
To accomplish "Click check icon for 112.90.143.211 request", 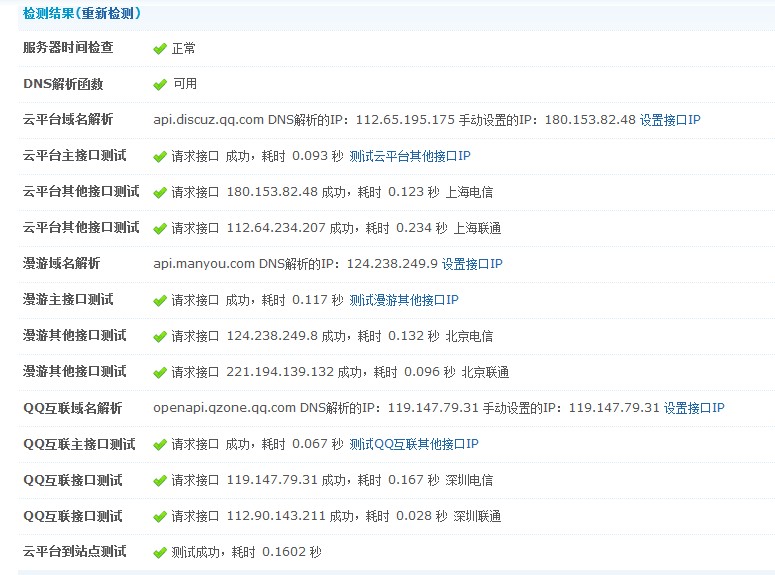I will [160, 517].
